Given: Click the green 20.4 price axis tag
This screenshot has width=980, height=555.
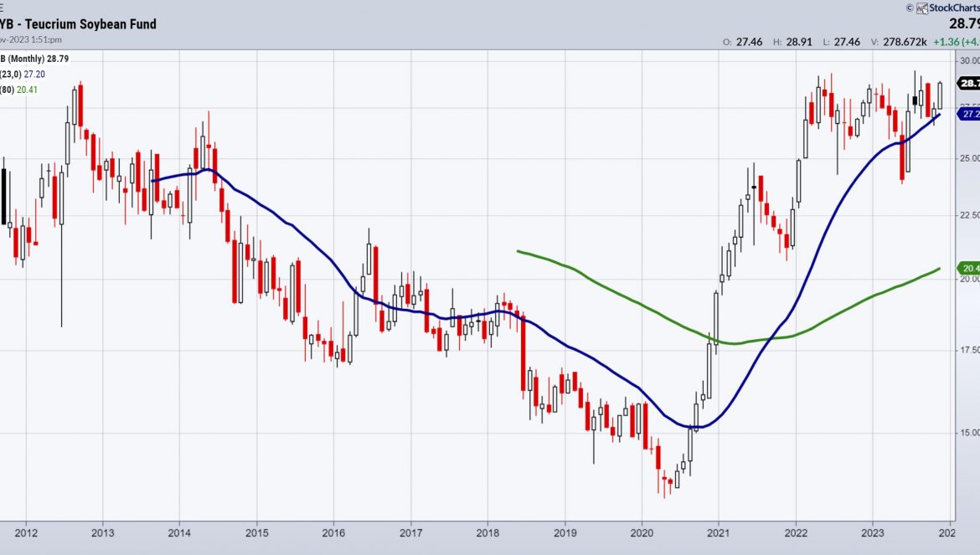Looking at the screenshot, I should tap(969, 268).
